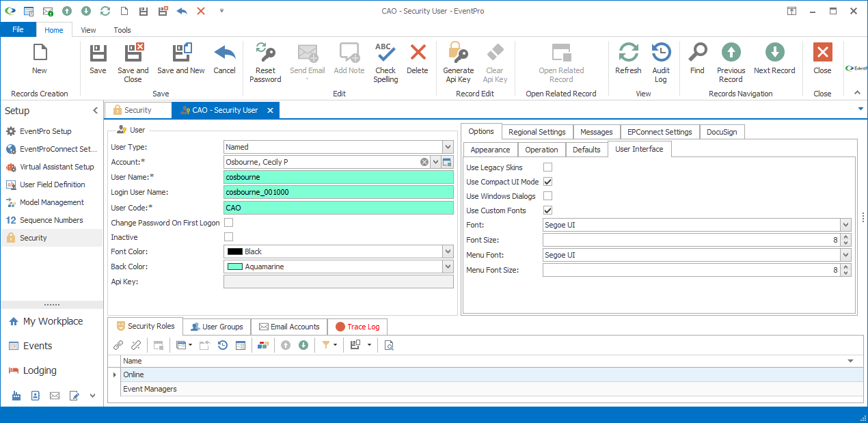Open the User Type dropdown
The width and height of the screenshot is (868, 423).
[x=448, y=147]
